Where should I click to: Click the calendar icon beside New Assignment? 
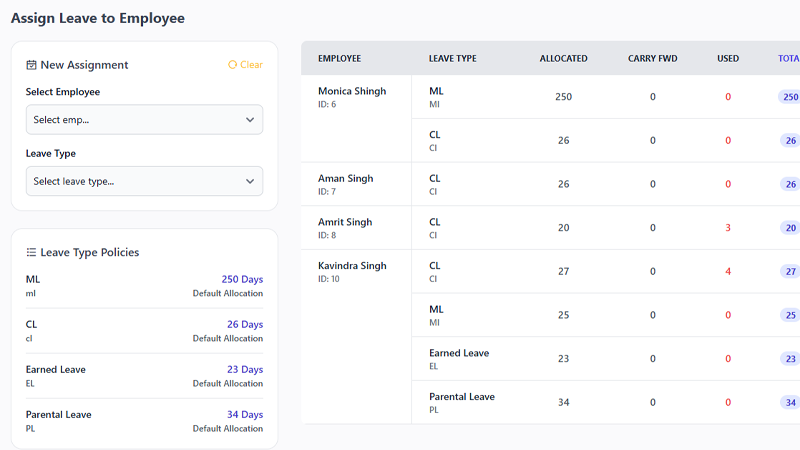(32, 65)
